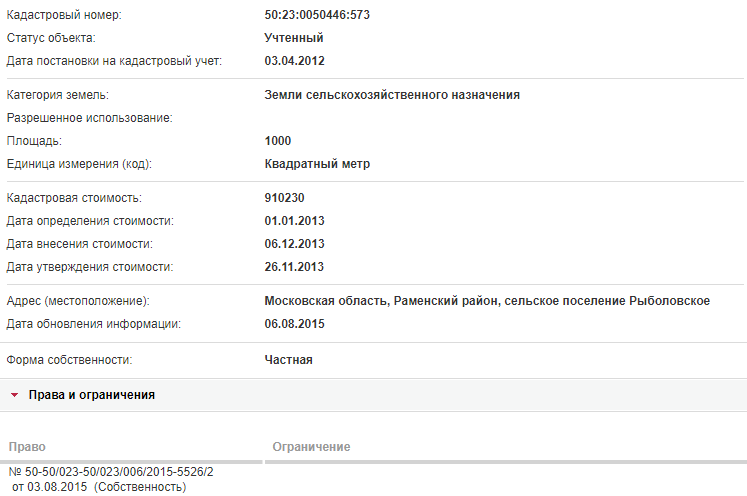
Task: Click the cost determination date 01.01.2013
Action: pyautogui.click(x=294, y=221)
